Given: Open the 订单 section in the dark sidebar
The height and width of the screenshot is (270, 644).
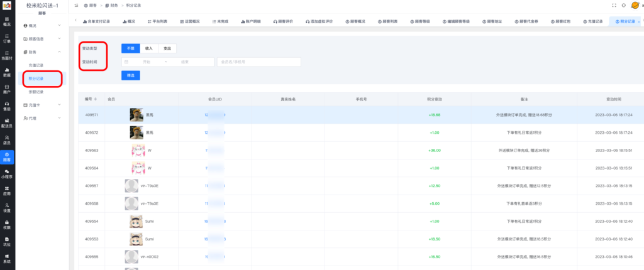Looking at the screenshot, I should pos(7,38).
